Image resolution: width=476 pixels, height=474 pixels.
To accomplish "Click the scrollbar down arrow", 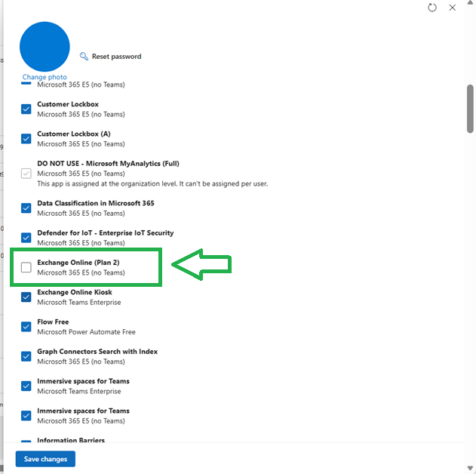I will 470,468.
